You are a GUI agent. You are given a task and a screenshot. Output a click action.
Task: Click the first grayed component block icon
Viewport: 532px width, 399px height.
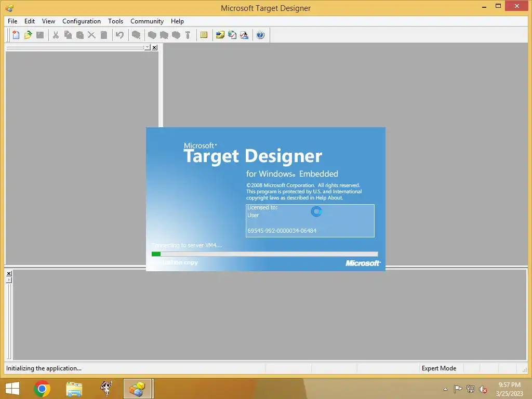pyautogui.click(x=152, y=35)
